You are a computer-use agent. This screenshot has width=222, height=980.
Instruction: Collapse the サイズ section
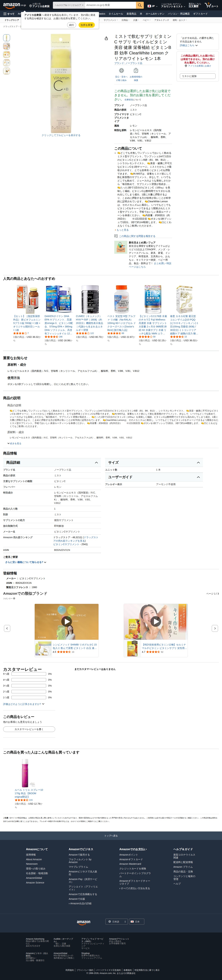click(x=198, y=463)
